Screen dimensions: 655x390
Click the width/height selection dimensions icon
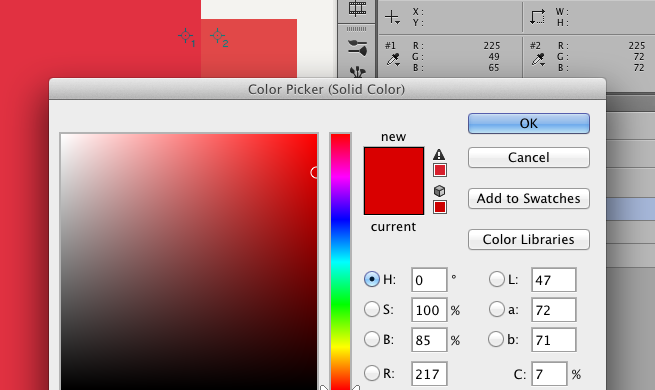click(538, 17)
